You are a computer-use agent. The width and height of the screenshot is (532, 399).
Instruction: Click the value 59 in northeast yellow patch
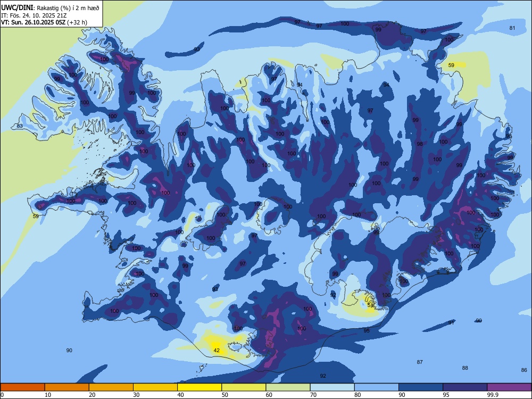coord(451,65)
